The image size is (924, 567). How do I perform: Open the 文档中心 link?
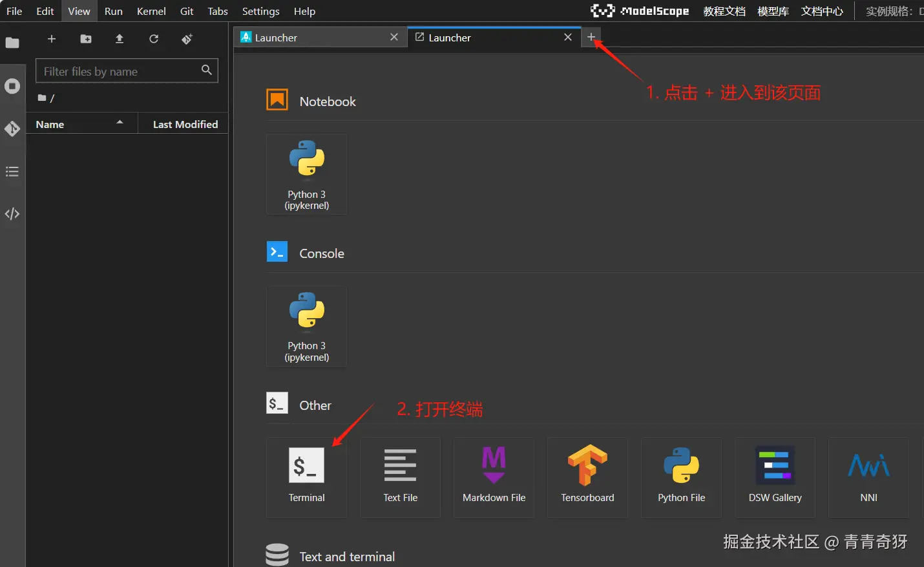[822, 11]
